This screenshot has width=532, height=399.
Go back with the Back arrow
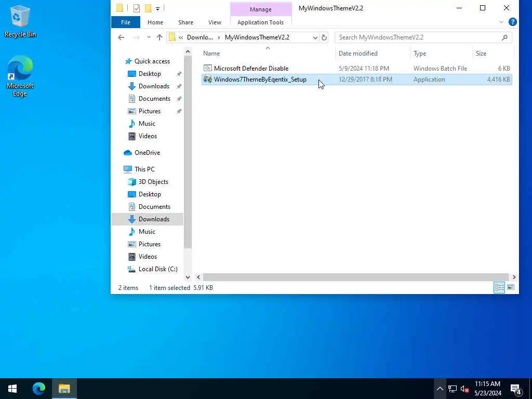[121, 37]
